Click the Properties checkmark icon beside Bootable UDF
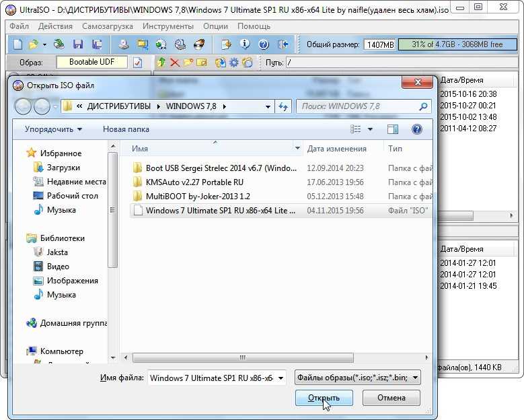The width and height of the screenshot is (524, 420). 137,63
